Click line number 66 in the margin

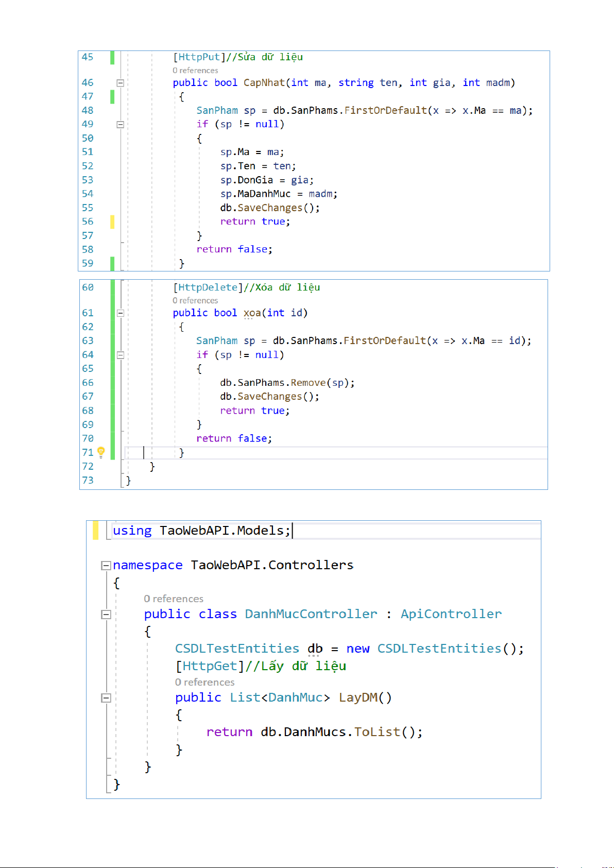[88, 383]
